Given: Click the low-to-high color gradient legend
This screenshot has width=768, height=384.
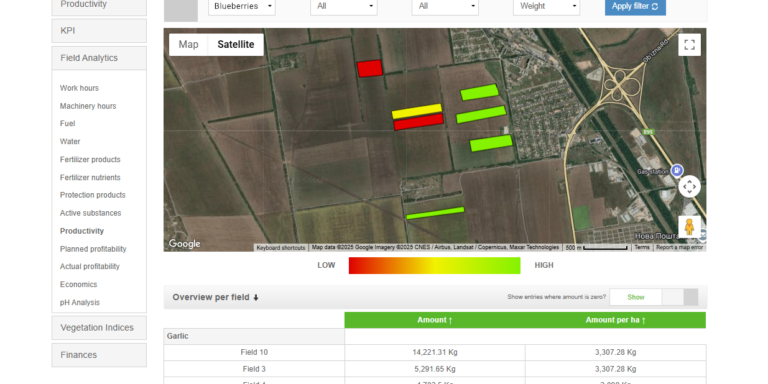Looking at the screenshot, I should pyautogui.click(x=434, y=265).
